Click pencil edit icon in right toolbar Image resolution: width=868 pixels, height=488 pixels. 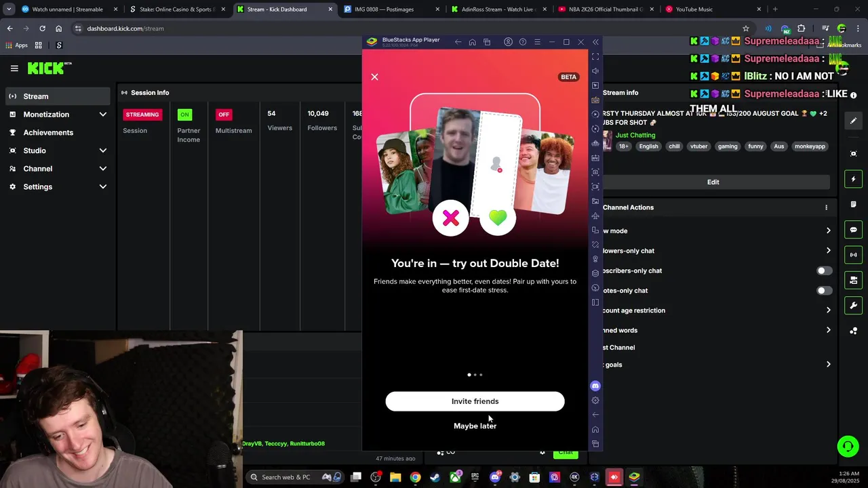[854, 121]
